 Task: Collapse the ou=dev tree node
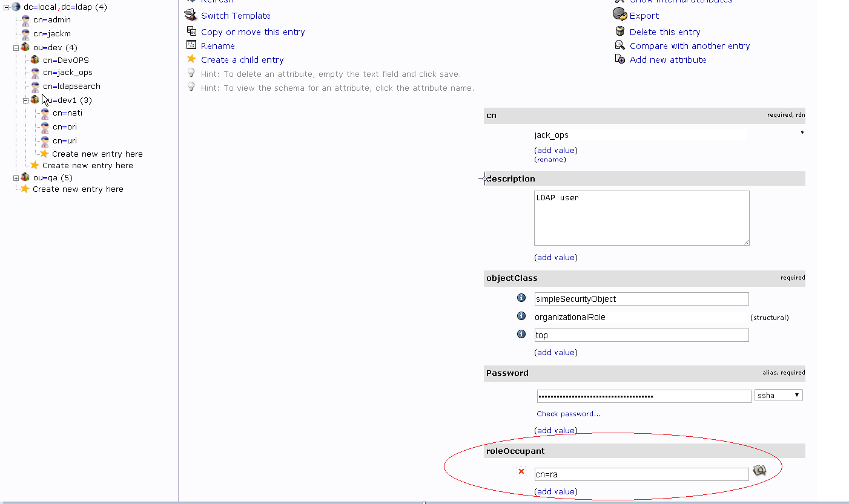(16, 47)
